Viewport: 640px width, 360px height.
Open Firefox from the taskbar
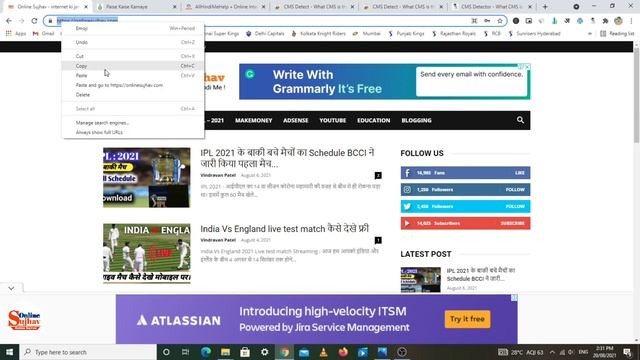[343, 352]
